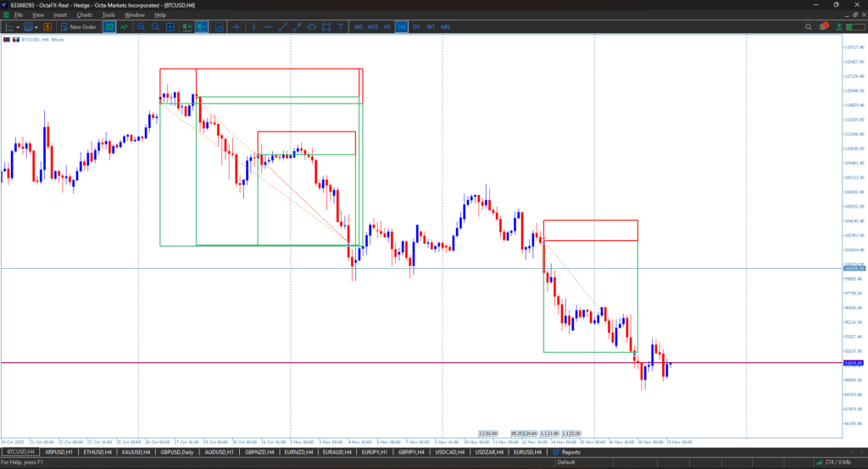
Task: Switch to line chart mode
Action: point(124,27)
